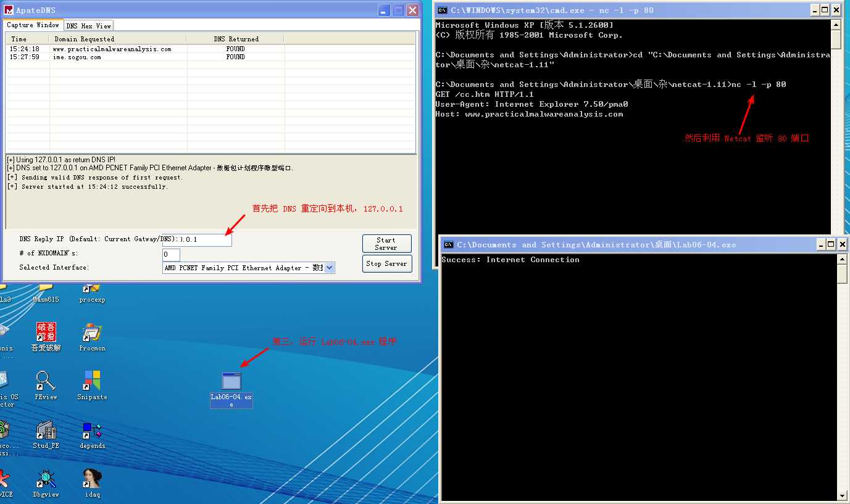The width and height of the screenshot is (850, 504).
Task: Click the 'Host: www.practicalmalwareanalysis.com' line
Action: (529, 114)
